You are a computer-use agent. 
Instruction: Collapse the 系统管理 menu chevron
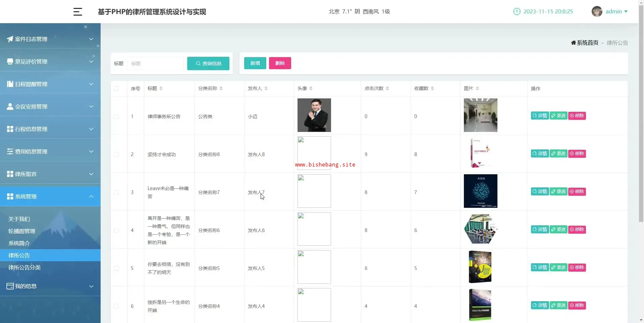(x=91, y=196)
